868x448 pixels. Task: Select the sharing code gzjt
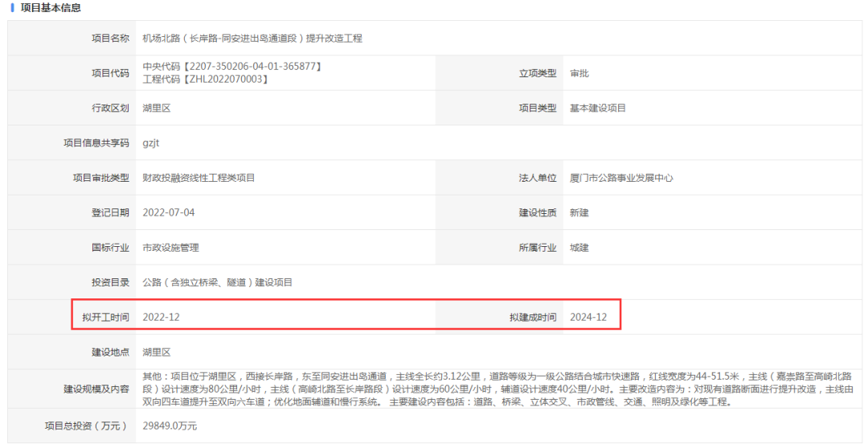(151, 143)
